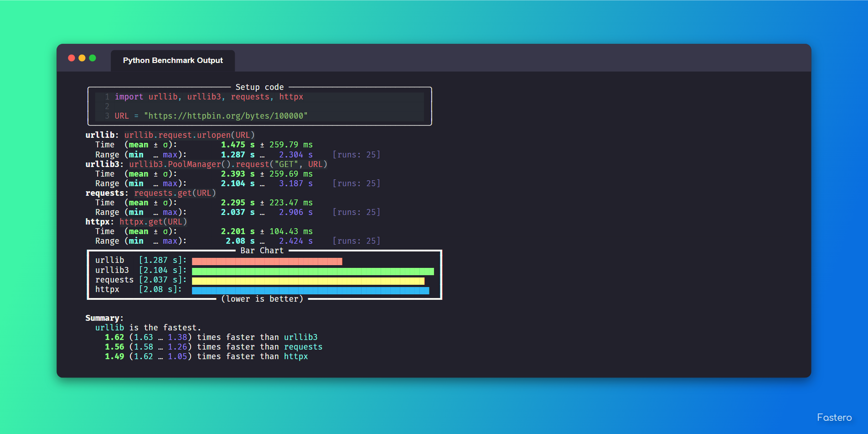Click the yellow requests bar in chart
Image resolution: width=868 pixels, height=434 pixels.
(308, 281)
